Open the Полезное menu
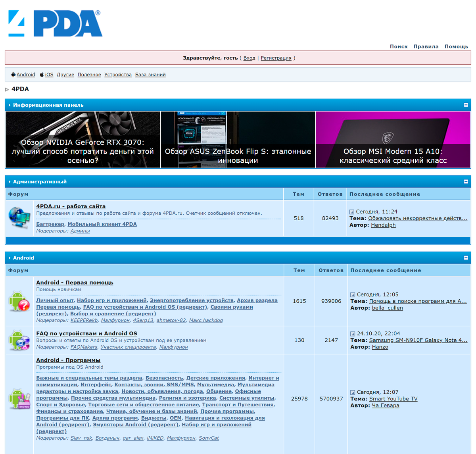The height and width of the screenshot is (454, 476). pos(89,75)
